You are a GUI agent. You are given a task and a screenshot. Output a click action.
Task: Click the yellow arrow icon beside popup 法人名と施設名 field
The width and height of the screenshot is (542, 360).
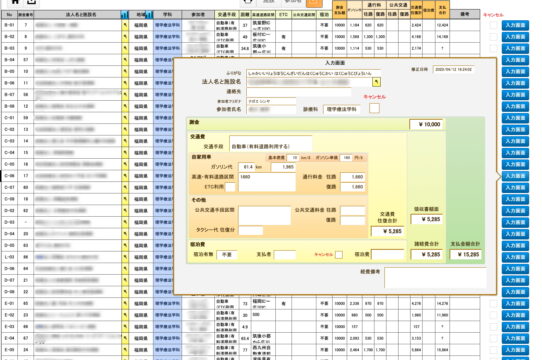[376, 82]
